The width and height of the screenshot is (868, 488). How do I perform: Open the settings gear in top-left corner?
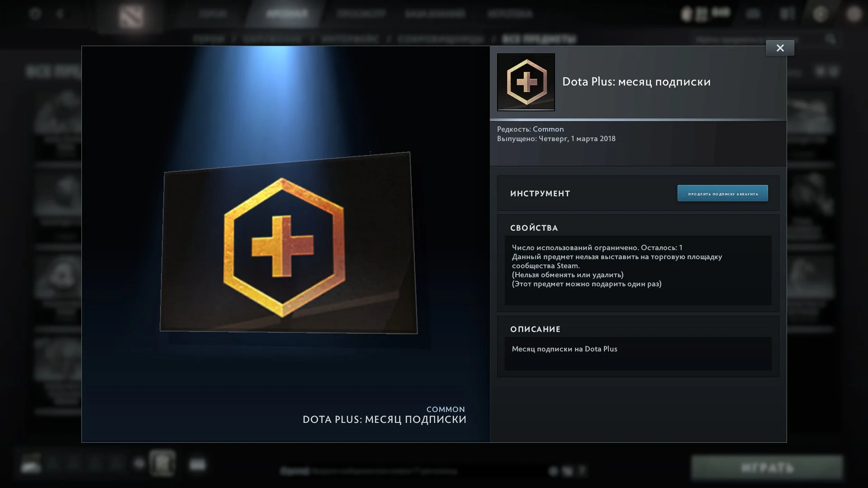(x=35, y=14)
